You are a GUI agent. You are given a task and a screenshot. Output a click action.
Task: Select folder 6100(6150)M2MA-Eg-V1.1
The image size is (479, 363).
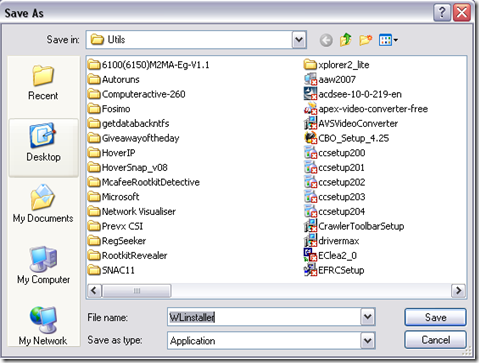[149, 65]
